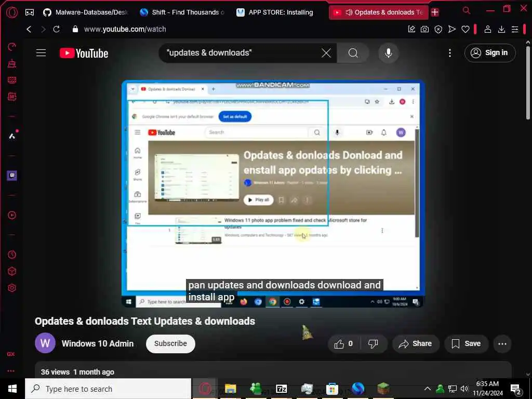Screen dimensions: 532x399
Task: Open the 6:35 AM taskbar clock
Action: click(x=488, y=389)
